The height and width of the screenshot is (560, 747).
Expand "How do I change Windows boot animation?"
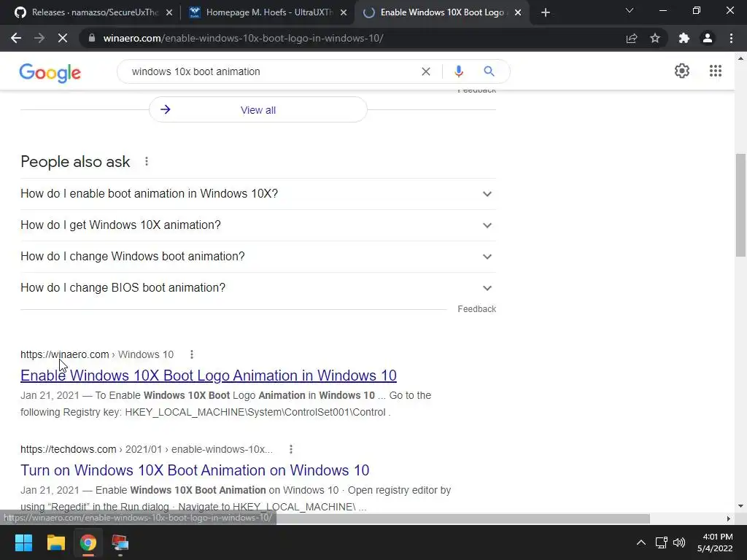(258, 257)
